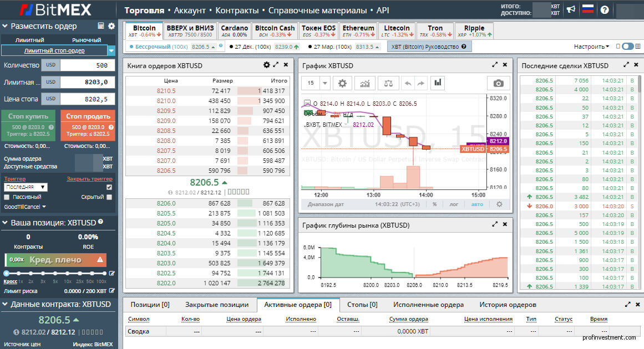Image resolution: width=644 pixels, height=349 pixels.
Task: Open XBT (Bitcoin) Руководство guide
Action: point(429,47)
